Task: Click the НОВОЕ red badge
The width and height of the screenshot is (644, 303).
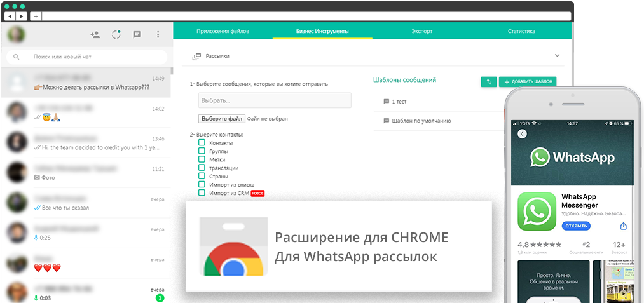Action: 257,193
